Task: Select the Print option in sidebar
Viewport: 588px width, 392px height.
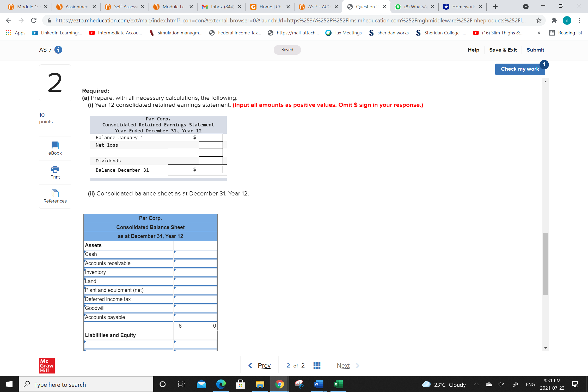Action: [55, 172]
